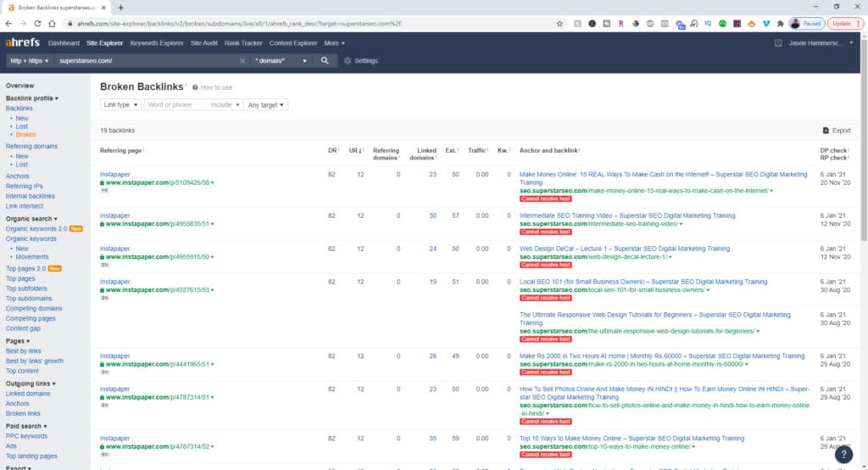Open Internal backlinks in sidebar
Viewport: 868px width, 470px height.
[31, 196]
